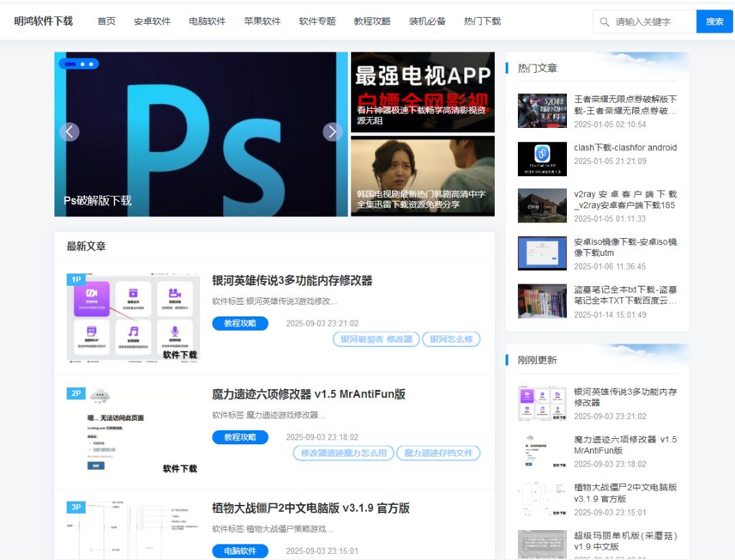Click the 最新文章 section heading
This screenshot has height=560, width=735.
point(86,246)
